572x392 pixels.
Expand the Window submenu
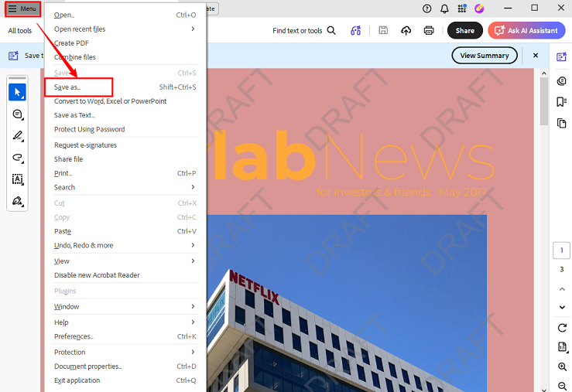tap(125, 306)
